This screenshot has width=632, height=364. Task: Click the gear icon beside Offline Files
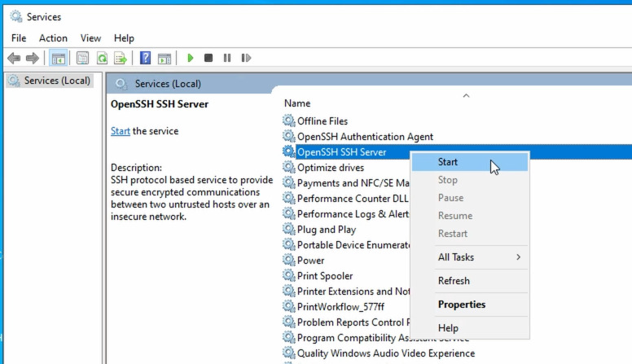288,121
